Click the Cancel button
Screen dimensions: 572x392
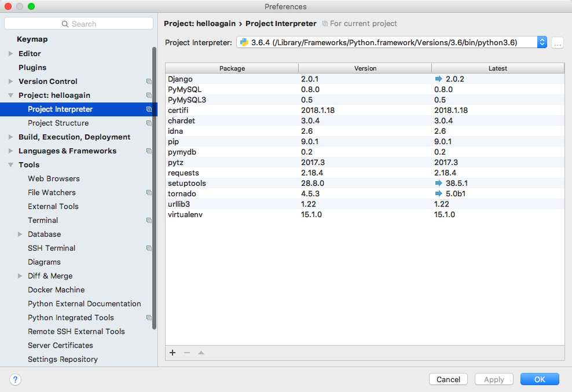(x=448, y=379)
